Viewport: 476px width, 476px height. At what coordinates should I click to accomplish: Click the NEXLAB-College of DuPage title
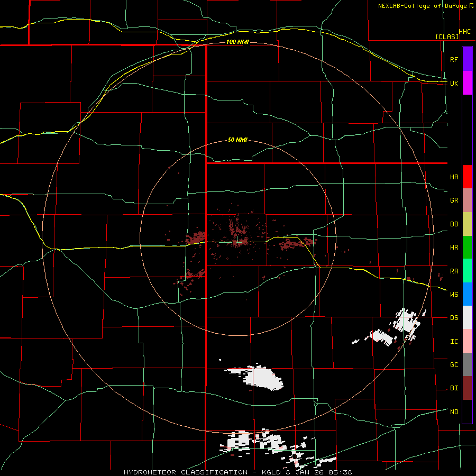point(422,6)
